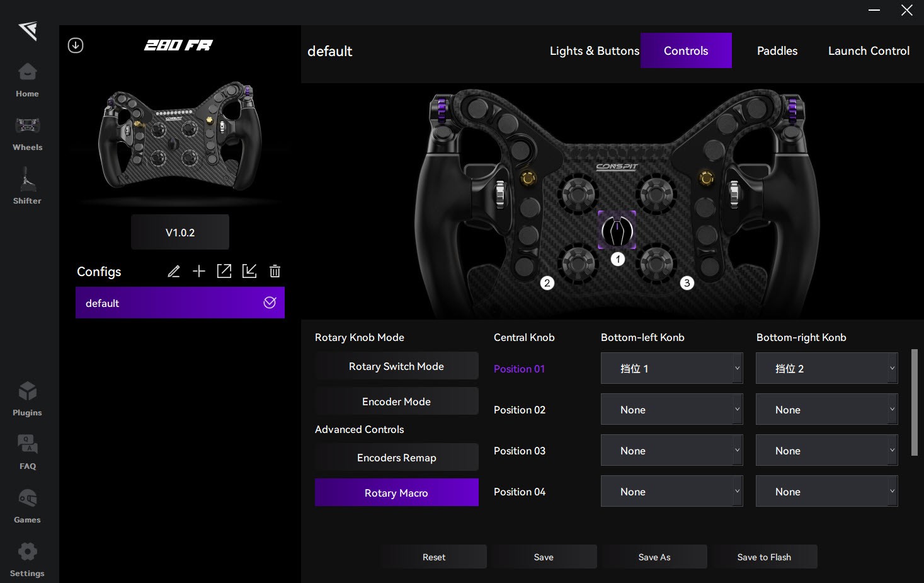Image resolution: width=924 pixels, height=583 pixels.
Task: Select bottom-left knob marker 2 on wheel
Action: point(547,283)
